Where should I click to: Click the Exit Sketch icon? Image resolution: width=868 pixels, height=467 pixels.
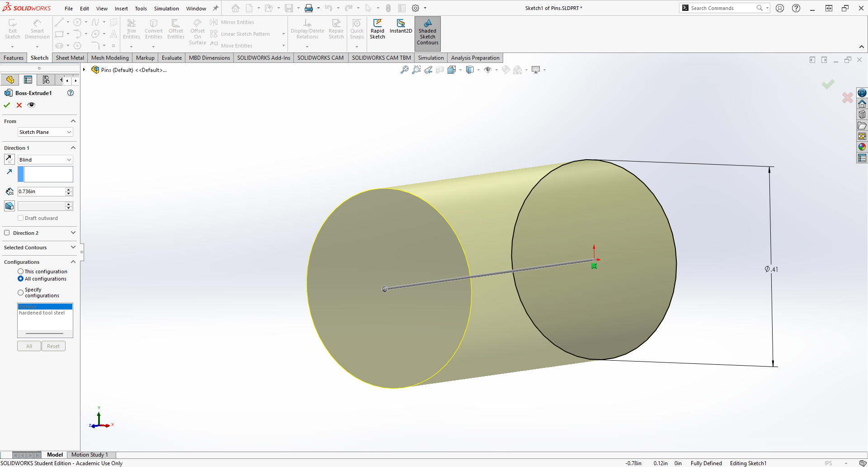(x=13, y=29)
